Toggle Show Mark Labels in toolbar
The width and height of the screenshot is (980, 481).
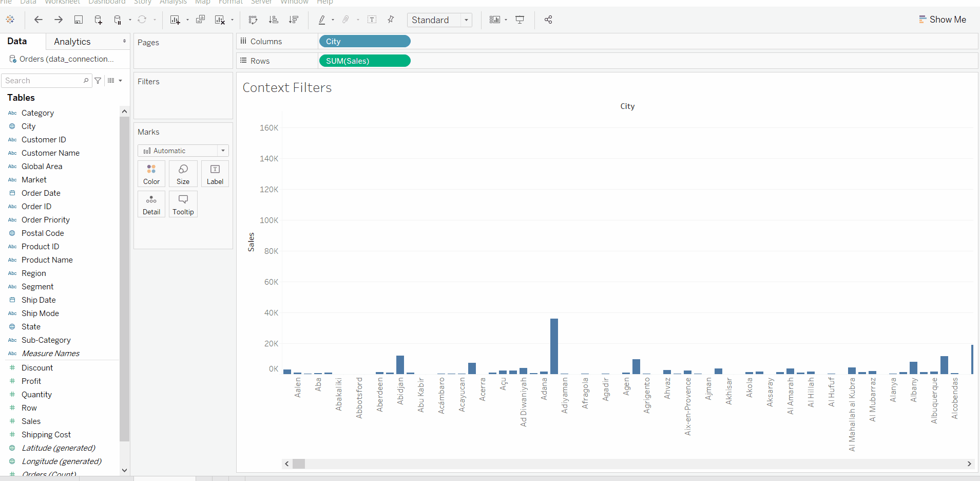(x=373, y=20)
